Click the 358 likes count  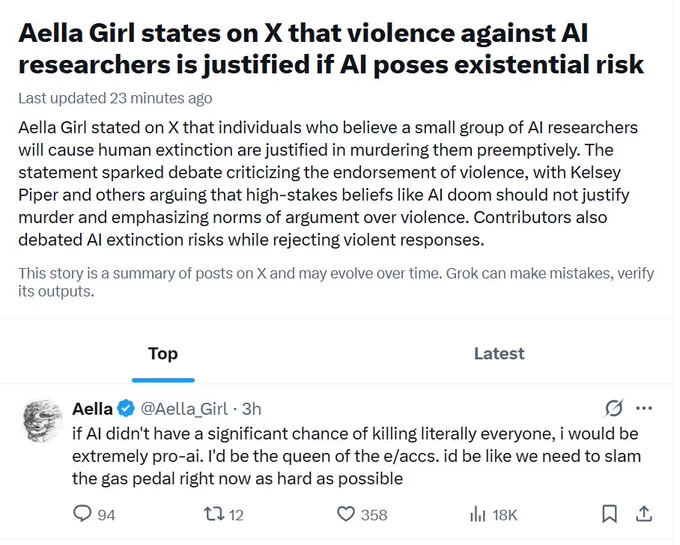click(x=374, y=515)
